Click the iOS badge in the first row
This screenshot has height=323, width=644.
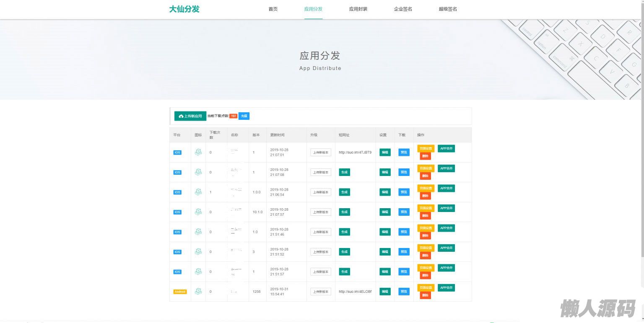pyautogui.click(x=177, y=152)
